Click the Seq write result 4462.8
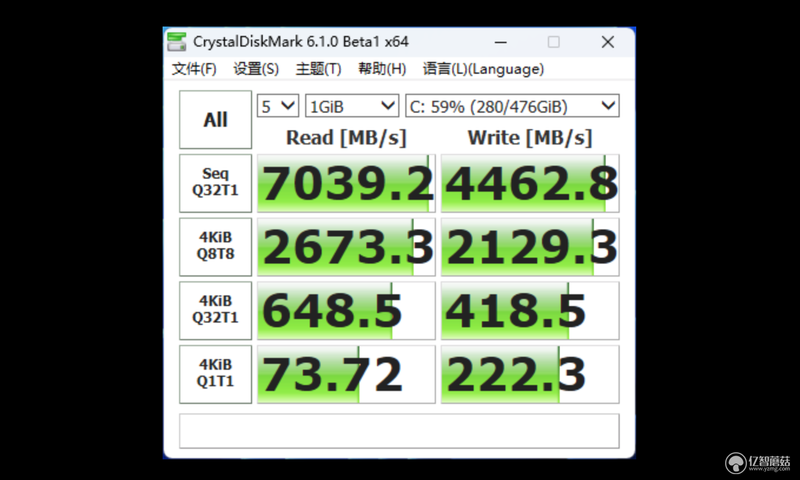 pyautogui.click(x=530, y=183)
